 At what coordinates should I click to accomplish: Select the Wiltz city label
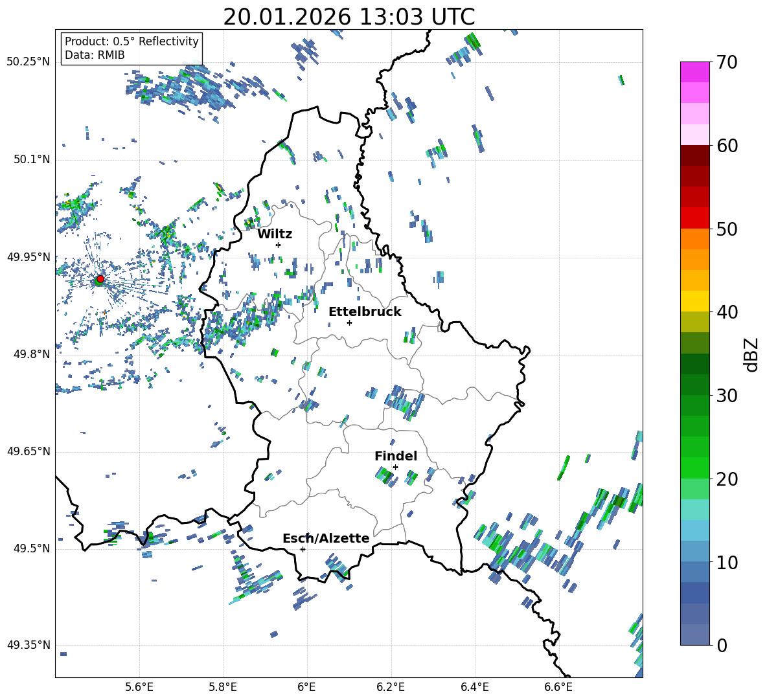point(275,234)
